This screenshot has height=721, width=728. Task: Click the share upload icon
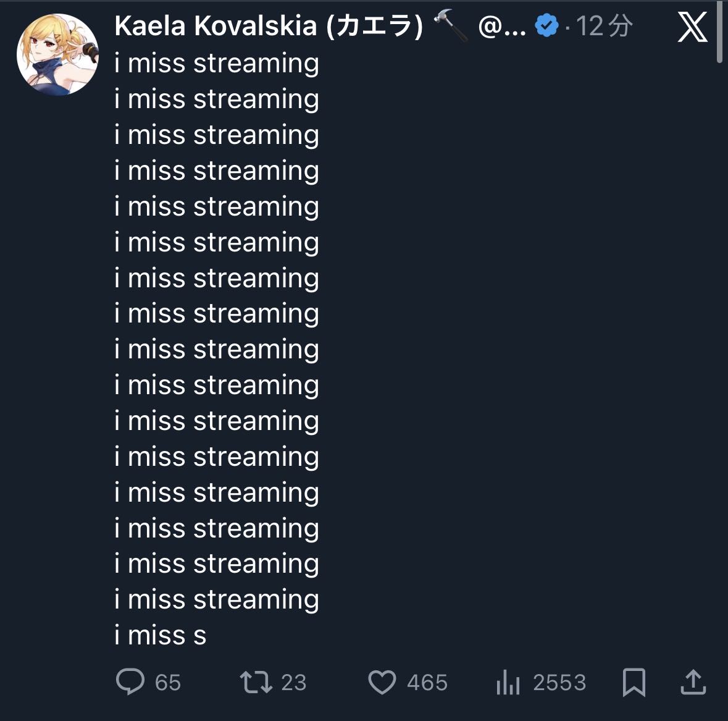click(693, 682)
